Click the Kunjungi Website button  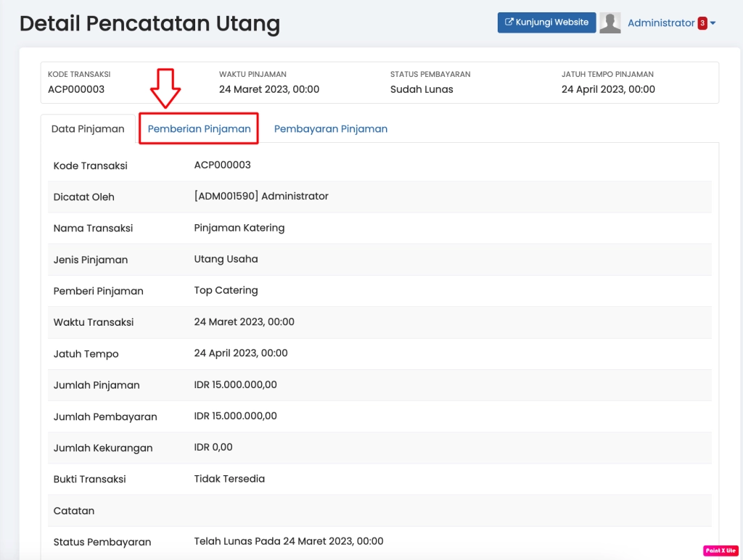pos(546,22)
